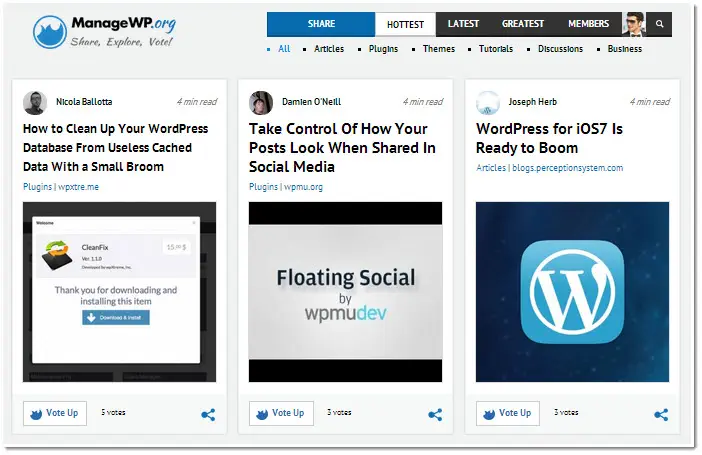This screenshot has height=455, width=702.
Task: Click 4 min read on Nicola Ballotta's card
Action: [x=197, y=102]
